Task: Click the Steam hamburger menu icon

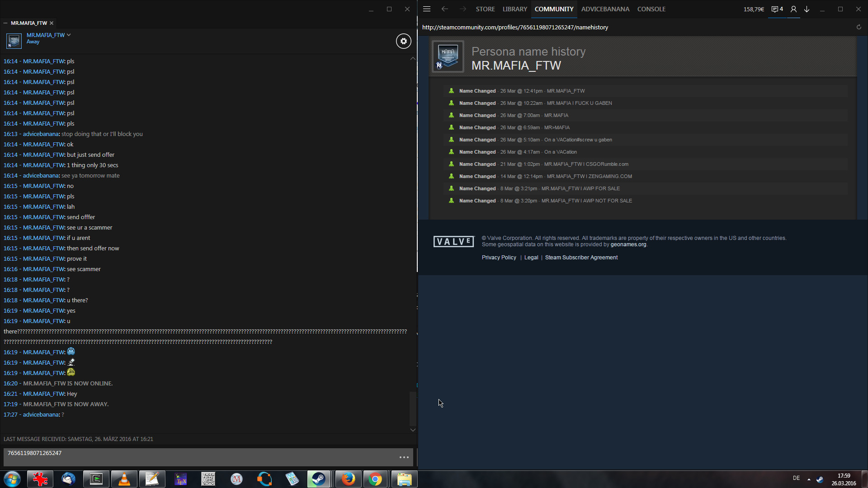Action: [x=426, y=9]
